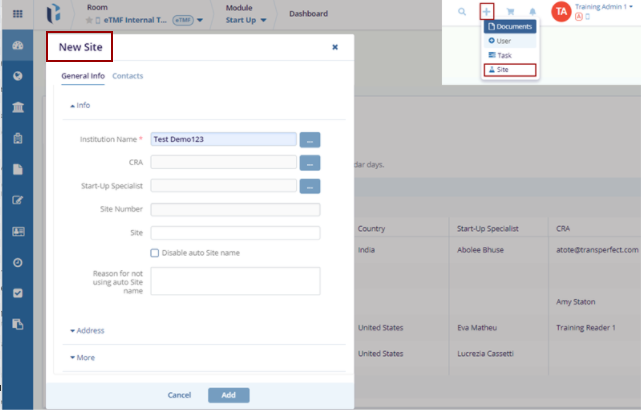The width and height of the screenshot is (641, 410).
Task: Open the app grid launcher icon
Action: [x=16, y=14]
